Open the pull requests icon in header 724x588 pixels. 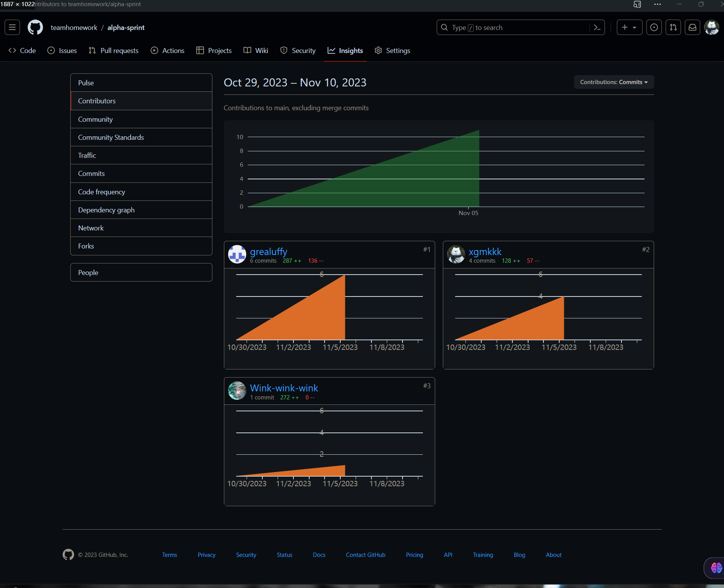click(x=673, y=27)
